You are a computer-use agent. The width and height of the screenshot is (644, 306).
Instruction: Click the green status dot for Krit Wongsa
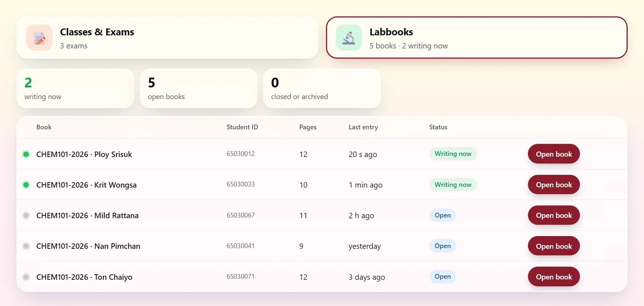(26, 185)
